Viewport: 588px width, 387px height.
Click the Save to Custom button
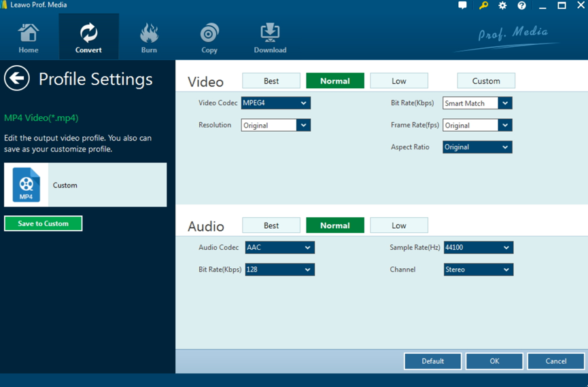coord(43,223)
